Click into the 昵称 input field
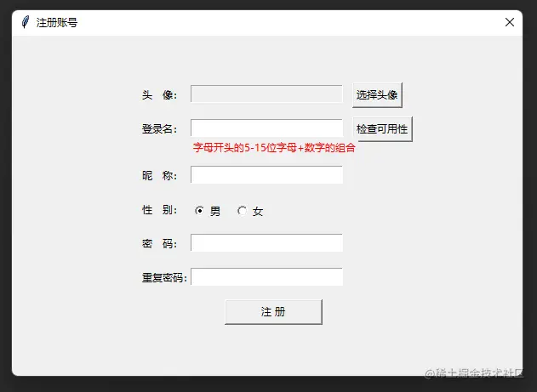The height and width of the screenshot is (392, 537). pyautogui.click(x=266, y=175)
